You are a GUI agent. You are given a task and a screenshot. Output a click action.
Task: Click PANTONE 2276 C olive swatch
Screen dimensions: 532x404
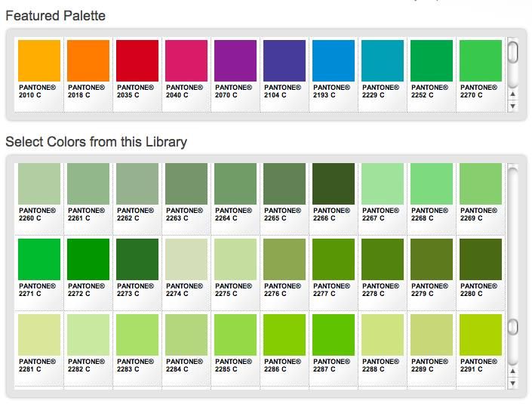coord(284,259)
